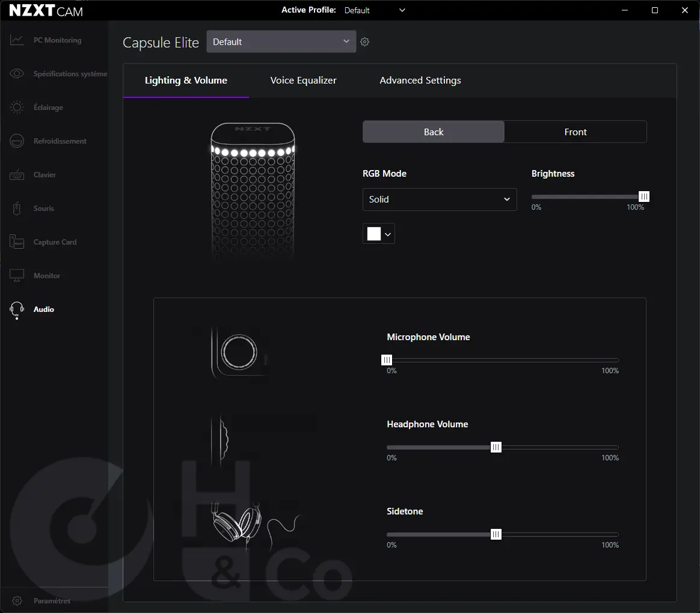Click the NZXT CAM logo
Screen dimensions: 700x613
46,10
